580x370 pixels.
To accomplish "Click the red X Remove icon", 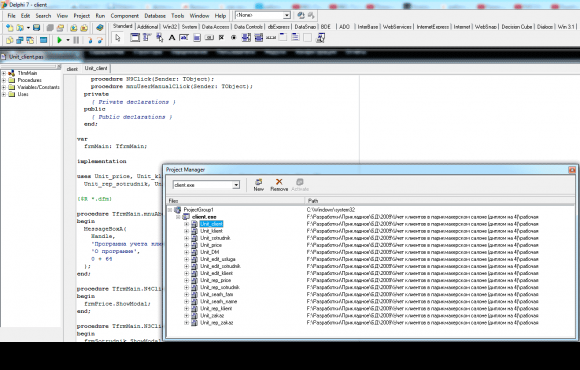I will click(x=279, y=184).
